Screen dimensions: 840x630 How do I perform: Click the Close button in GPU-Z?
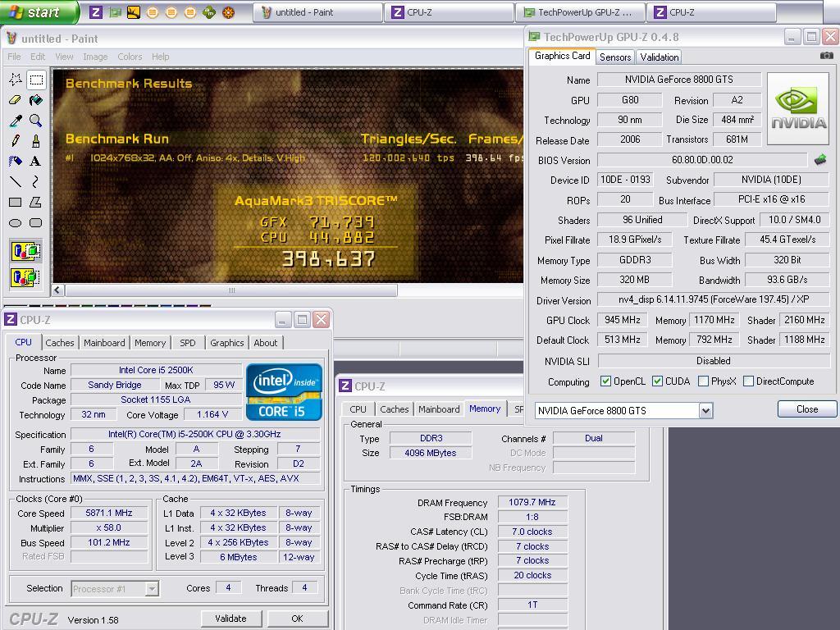[807, 409]
